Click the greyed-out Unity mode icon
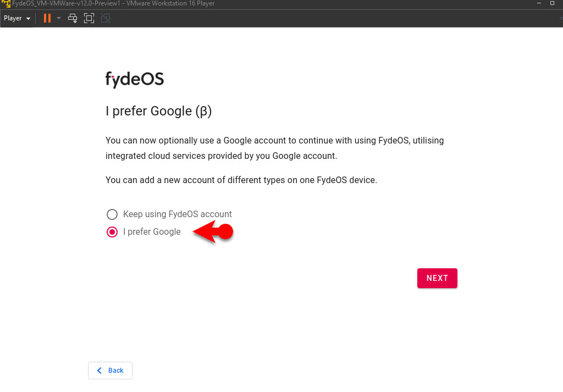The image size is (563, 392). tap(106, 18)
